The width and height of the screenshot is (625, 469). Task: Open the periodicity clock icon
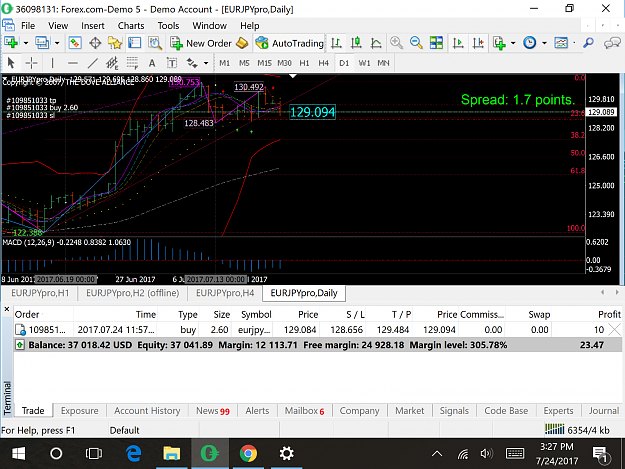pyautogui.click(x=529, y=43)
